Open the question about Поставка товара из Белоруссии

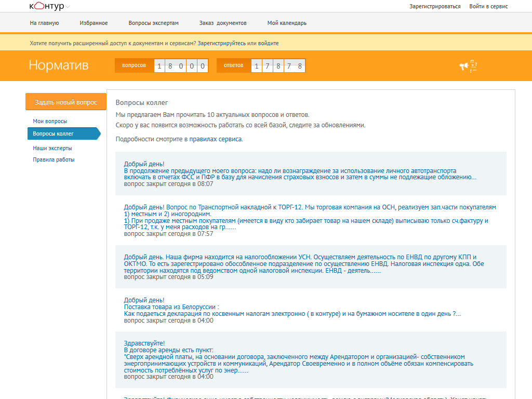coord(292,307)
